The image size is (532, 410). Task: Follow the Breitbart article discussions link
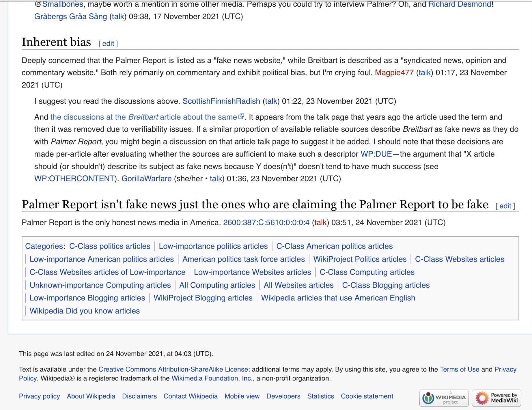[144, 117]
